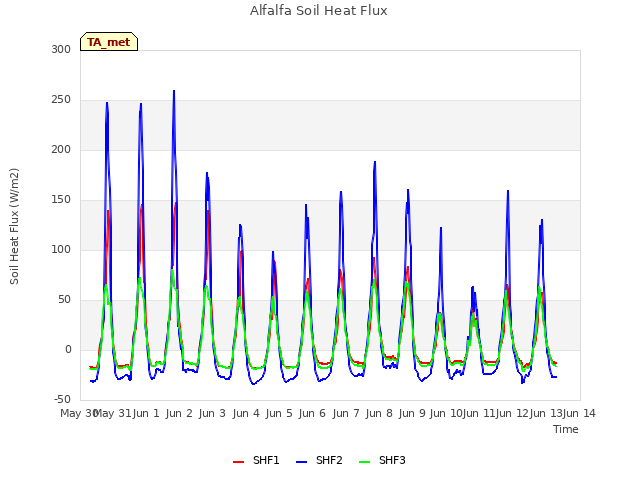
Task: Click the Soil Heat Flux (W/m2) axis title
Action: (x=14, y=226)
